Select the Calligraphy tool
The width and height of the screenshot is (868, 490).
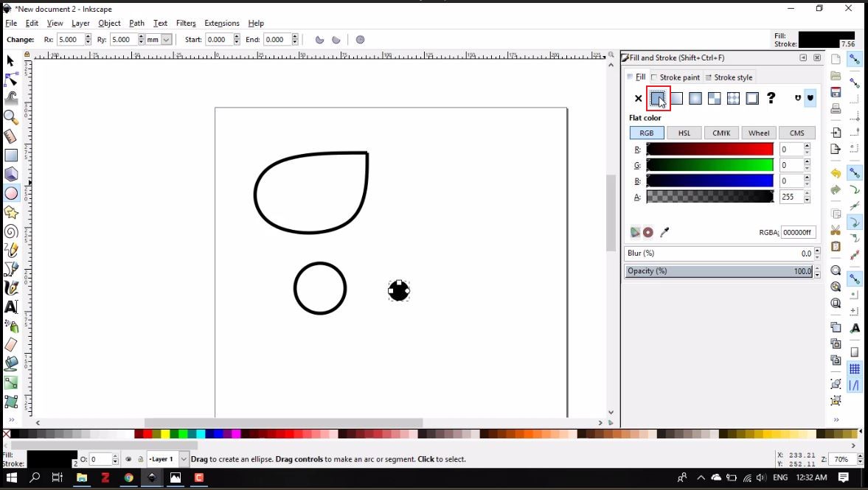(x=11, y=287)
